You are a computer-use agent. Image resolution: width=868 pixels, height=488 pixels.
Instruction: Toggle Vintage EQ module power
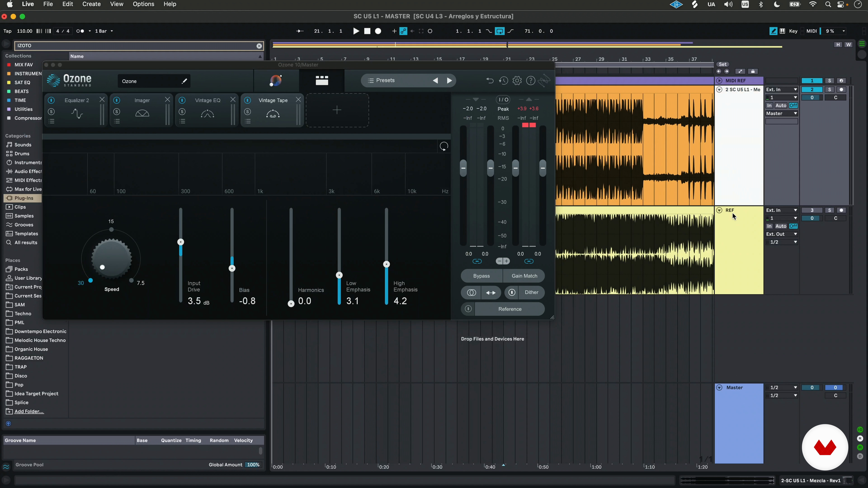pos(182,100)
